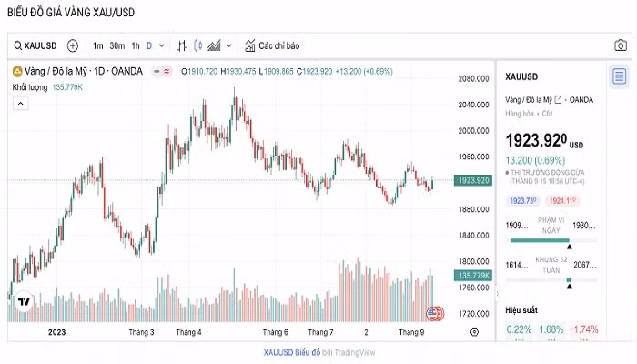Collapse the right sidebar panel handle
The image size is (637, 364).
pyautogui.click(x=497, y=294)
